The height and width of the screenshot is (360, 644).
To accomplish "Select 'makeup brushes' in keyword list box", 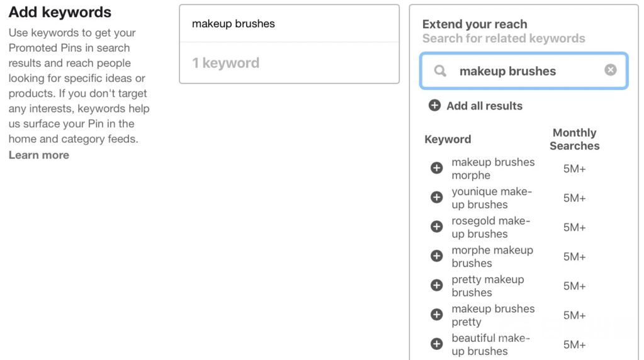I will point(234,24).
